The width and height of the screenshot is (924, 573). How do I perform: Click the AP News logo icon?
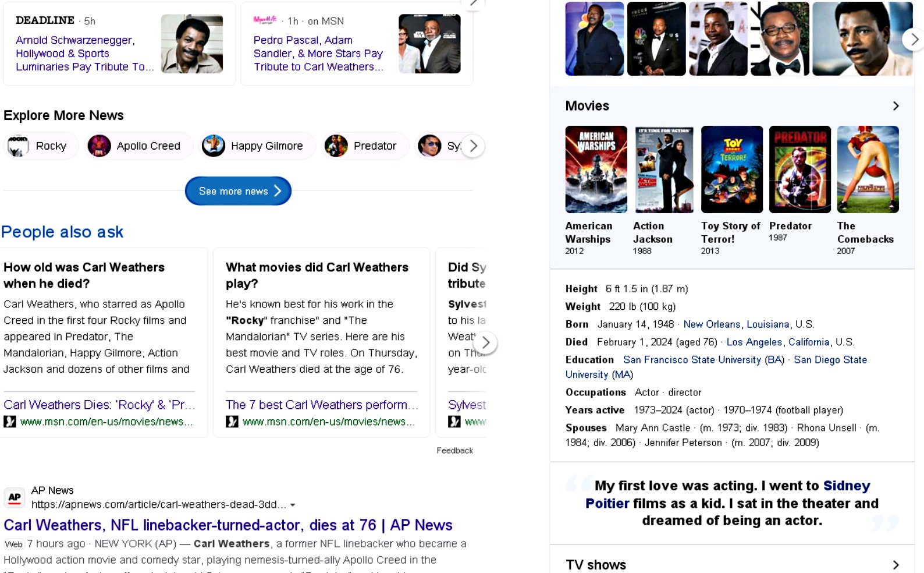coord(15,497)
